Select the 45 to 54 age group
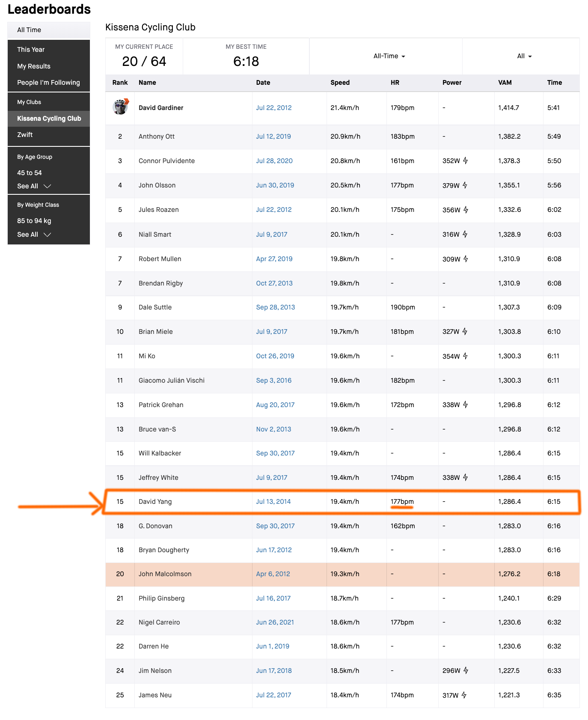Screen dimensions: 588x720 point(30,173)
